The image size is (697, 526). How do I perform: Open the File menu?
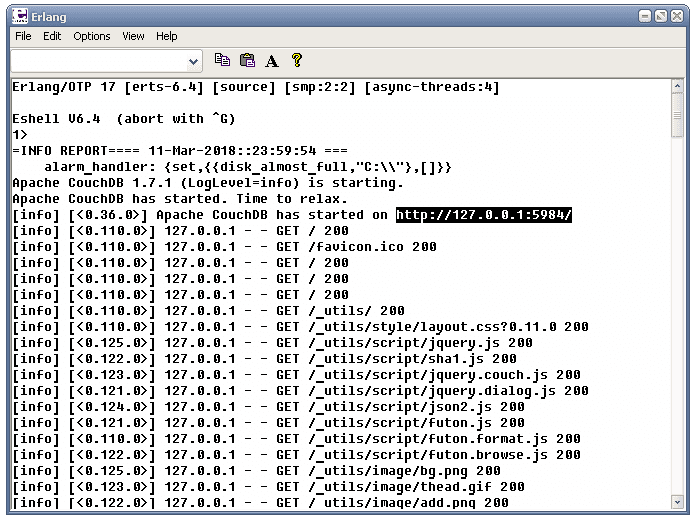tap(23, 36)
